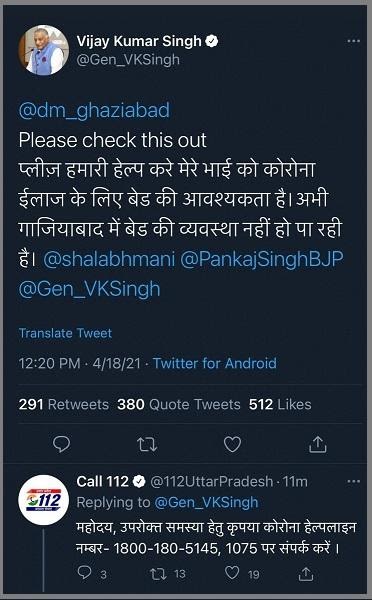The width and height of the screenshot is (372, 600).
Task: Open @PankajSinghBJP profile mention
Action: (x=261, y=259)
